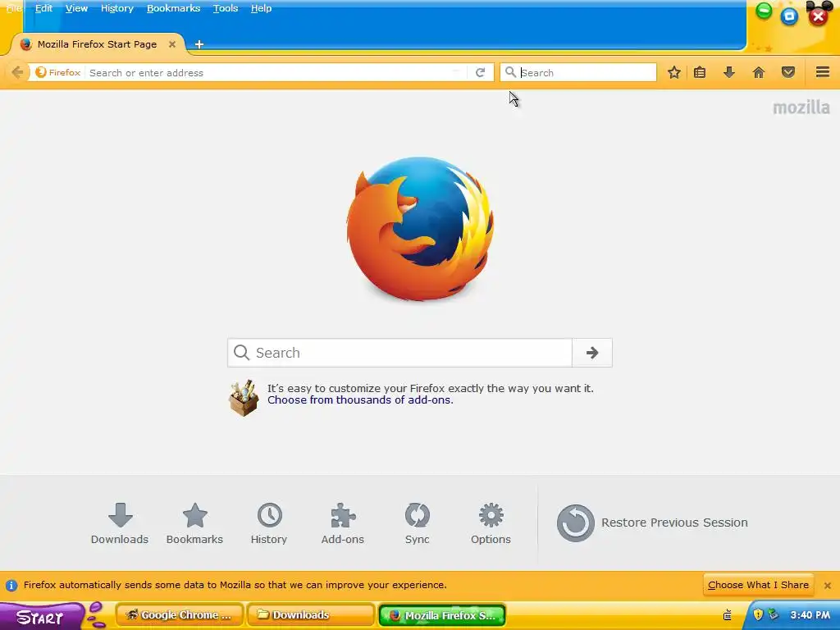
Task: Click the address bar history dropdown arrow
Action: pyautogui.click(x=456, y=72)
